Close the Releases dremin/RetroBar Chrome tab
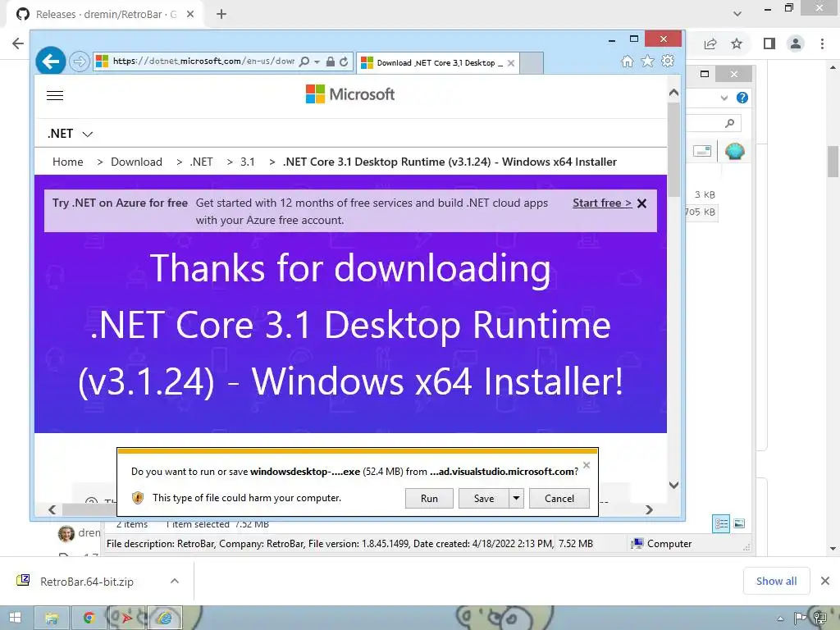This screenshot has width=840, height=630. 190,15
